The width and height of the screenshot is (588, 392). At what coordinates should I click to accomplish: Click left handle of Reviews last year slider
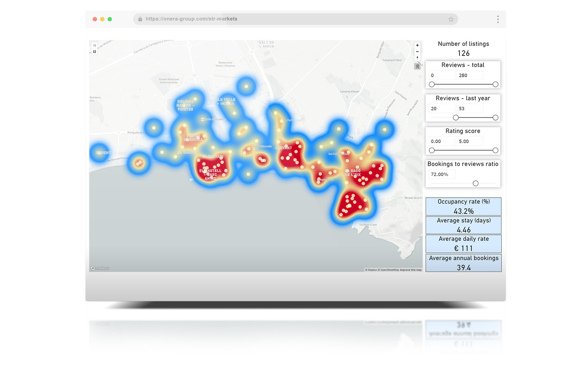click(456, 118)
